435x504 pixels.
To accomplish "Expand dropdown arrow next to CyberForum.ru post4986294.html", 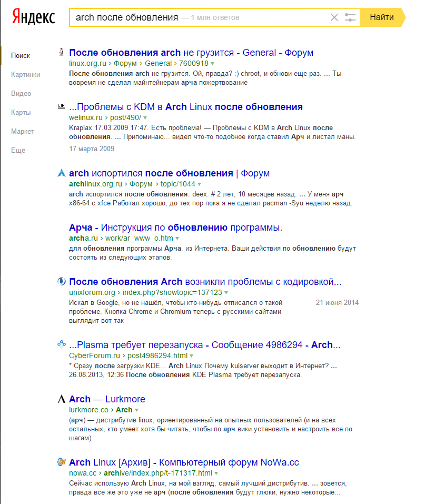I will [x=191, y=356].
